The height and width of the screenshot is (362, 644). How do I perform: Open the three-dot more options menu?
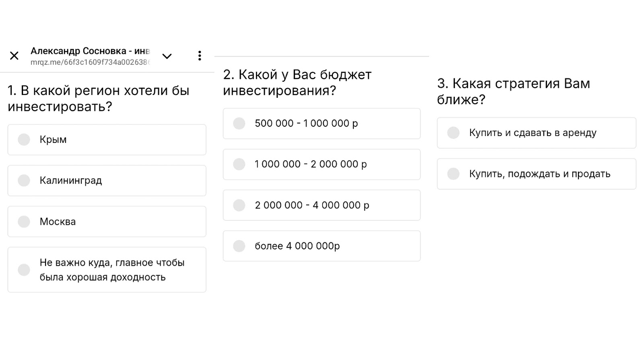[x=199, y=56]
